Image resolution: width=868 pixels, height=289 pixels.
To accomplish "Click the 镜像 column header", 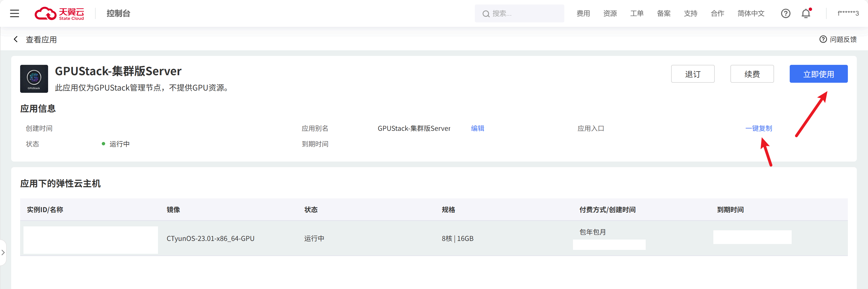I will click(173, 210).
